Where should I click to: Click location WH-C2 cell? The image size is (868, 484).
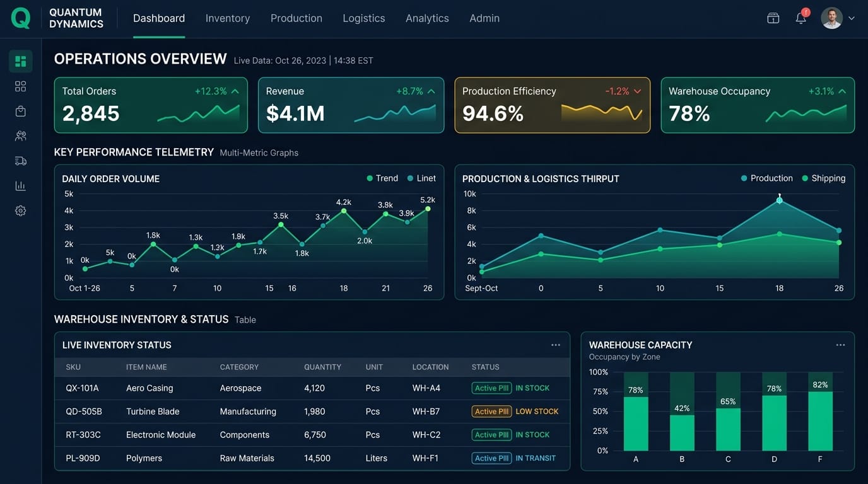[x=426, y=435]
